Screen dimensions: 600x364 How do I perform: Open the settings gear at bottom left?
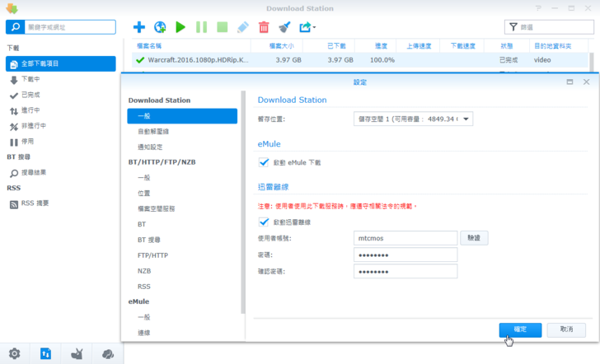point(14,354)
